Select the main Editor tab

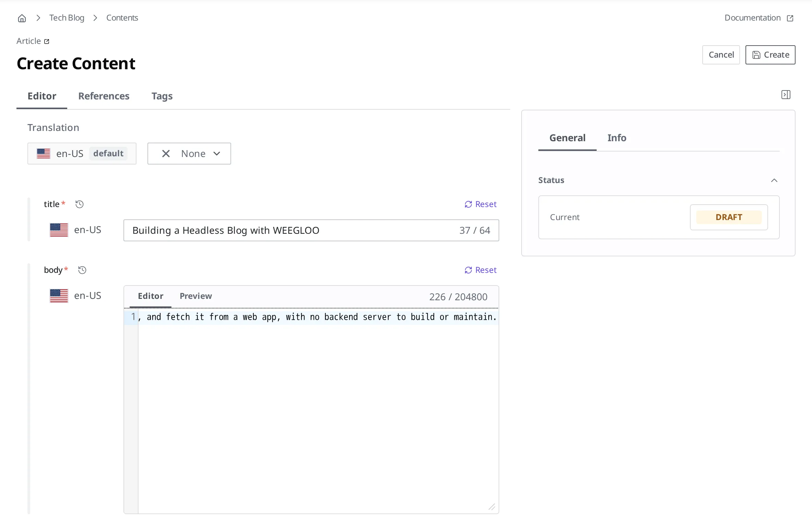pos(42,96)
